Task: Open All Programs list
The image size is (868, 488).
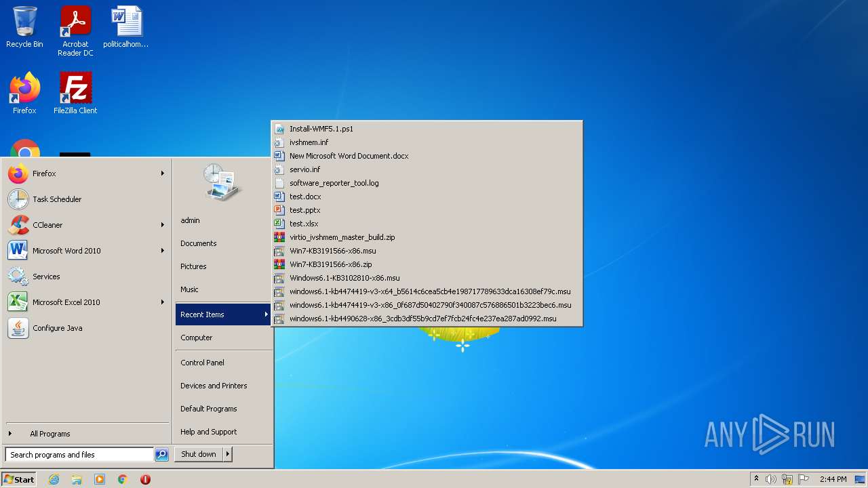Action: (x=86, y=434)
